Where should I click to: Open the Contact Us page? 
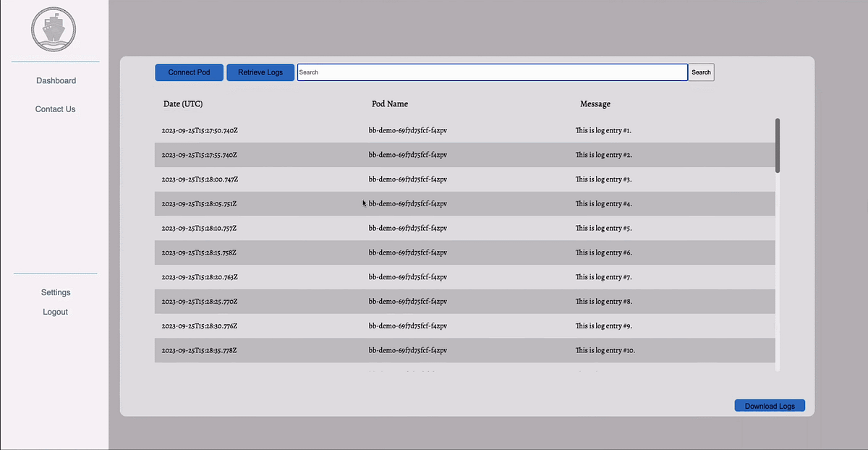55,109
